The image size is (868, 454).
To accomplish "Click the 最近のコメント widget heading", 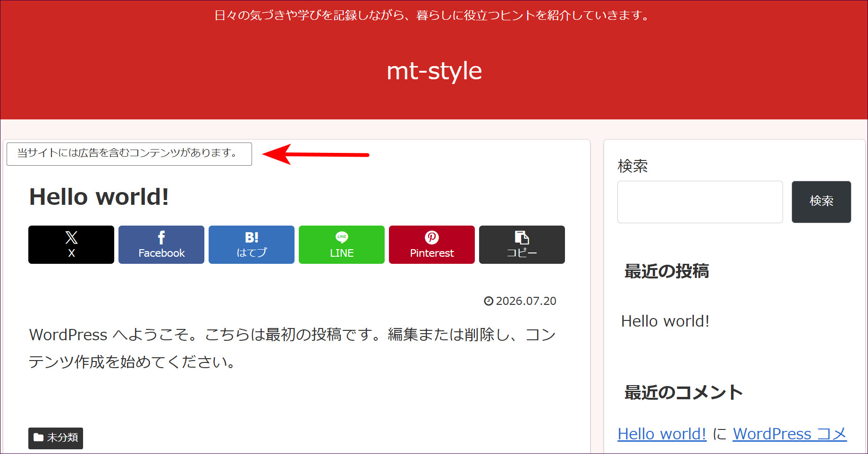I will tap(683, 393).
